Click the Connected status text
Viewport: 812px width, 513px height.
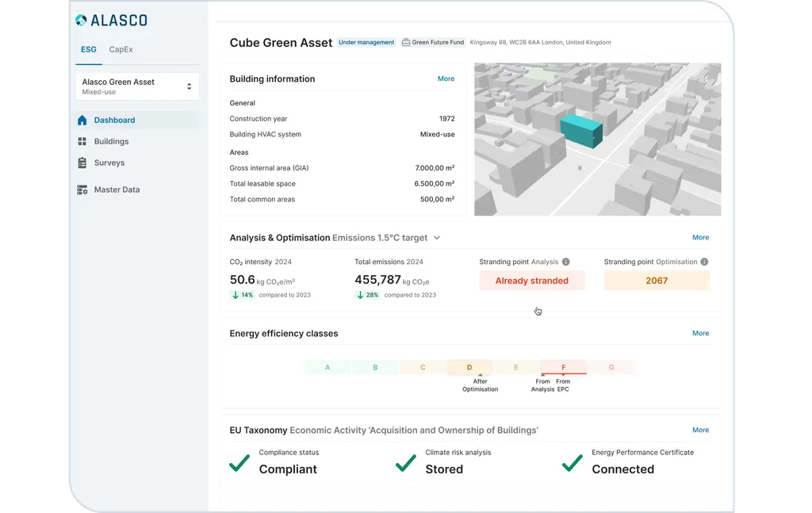[623, 469]
